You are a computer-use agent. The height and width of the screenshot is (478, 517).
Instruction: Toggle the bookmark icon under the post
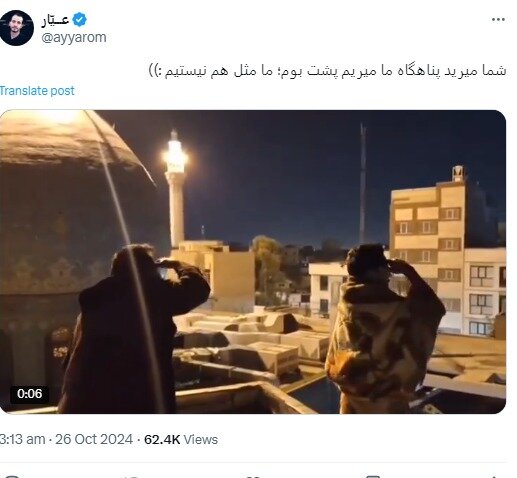[x=373, y=476]
